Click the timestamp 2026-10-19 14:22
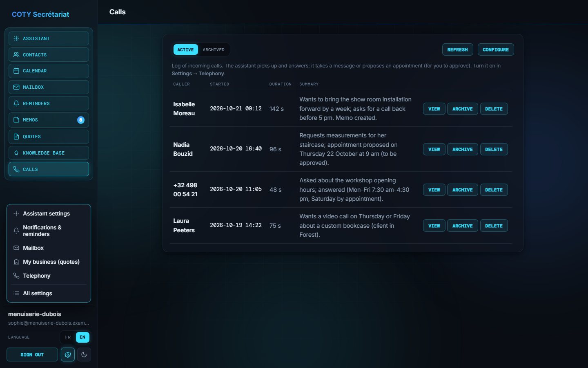The image size is (588, 368). [236, 225]
